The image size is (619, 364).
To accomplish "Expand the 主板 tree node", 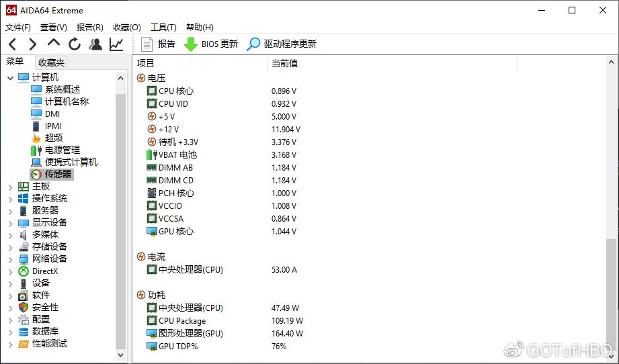I will (10, 187).
